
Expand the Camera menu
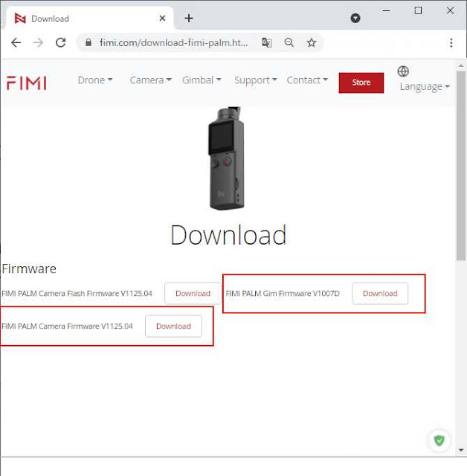point(151,80)
